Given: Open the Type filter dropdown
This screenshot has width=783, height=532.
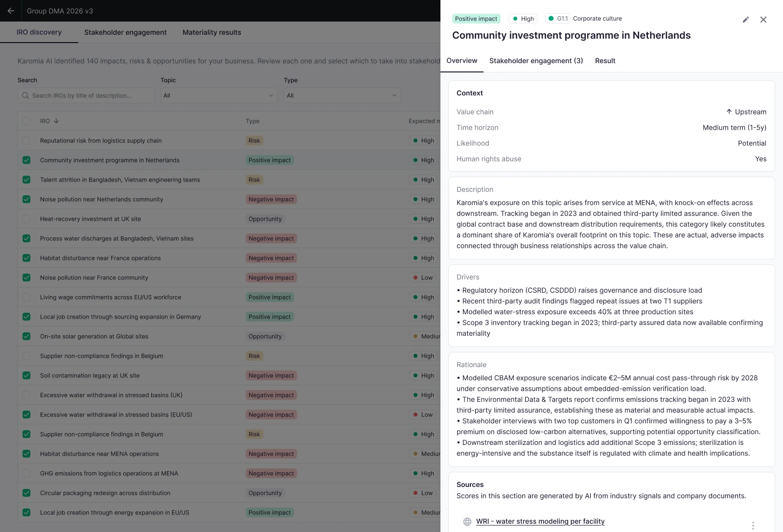Looking at the screenshot, I should pos(343,95).
